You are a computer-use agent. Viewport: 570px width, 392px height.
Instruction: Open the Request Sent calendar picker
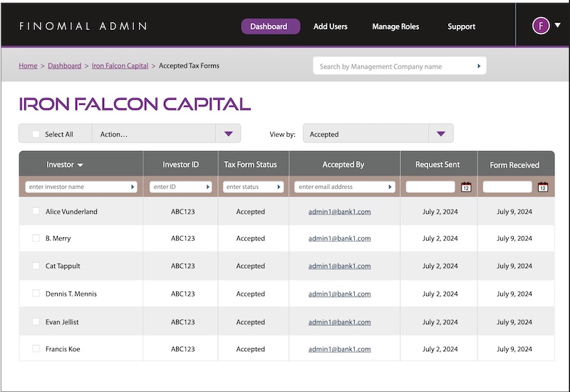pyautogui.click(x=466, y=187)
